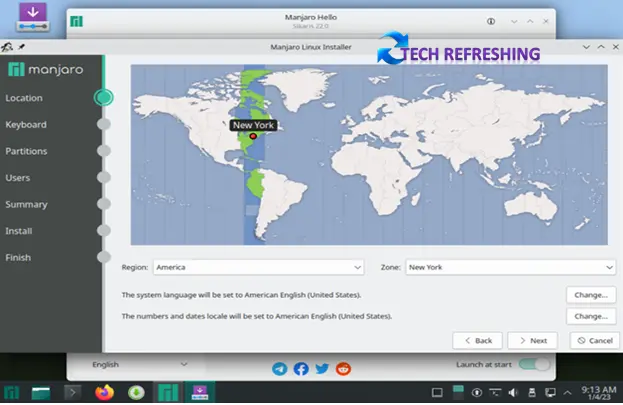This screenshot has width=623, height=405.
Task: Open the Reddit icon link
Action: tap(344, 369)
